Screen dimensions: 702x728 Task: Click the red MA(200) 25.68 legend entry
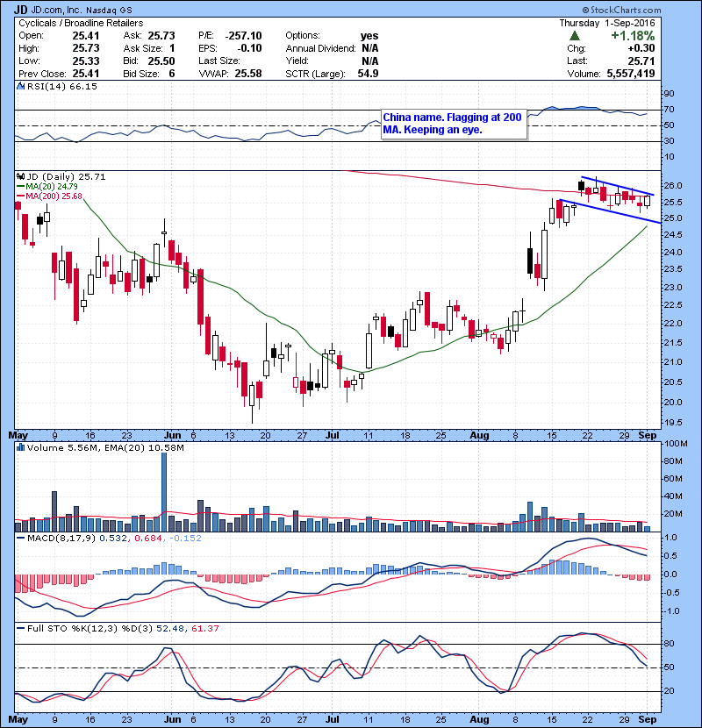[x=49, y=196]
